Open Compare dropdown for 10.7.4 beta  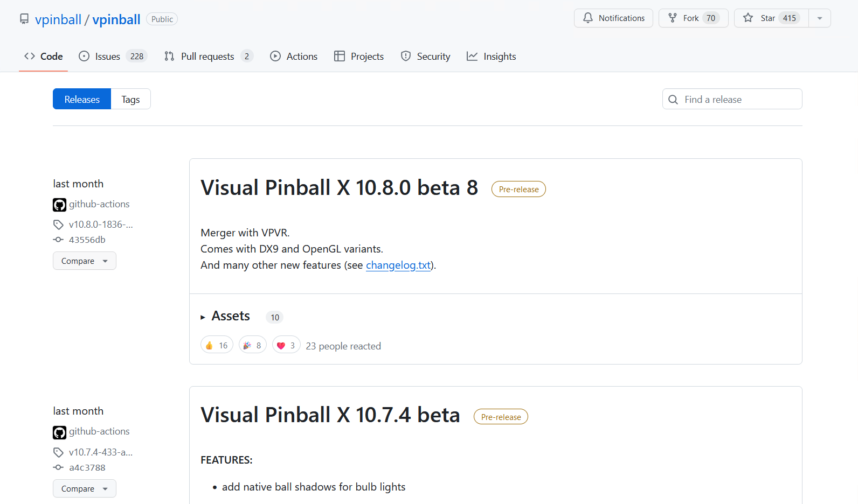point(85,488)
